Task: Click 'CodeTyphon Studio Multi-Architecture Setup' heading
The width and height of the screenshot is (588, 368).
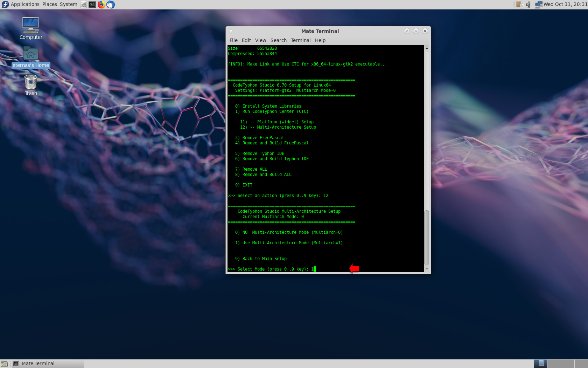Action: (289, 211)
